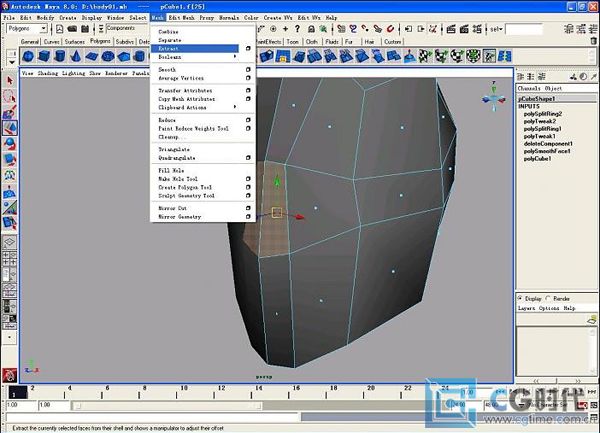Viewport: 600px width, 433px height.
Task: Select Triangulate menu entry
Action: pyautogui.click(x=174, y=149)
